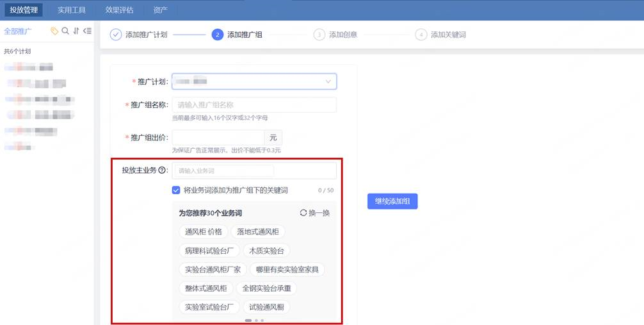Image resolution: width=644 pixels, height=325 pixels.
Task: Switch to the 实用工具 tab
Action: pyautogui.click(x=72, y=10)
